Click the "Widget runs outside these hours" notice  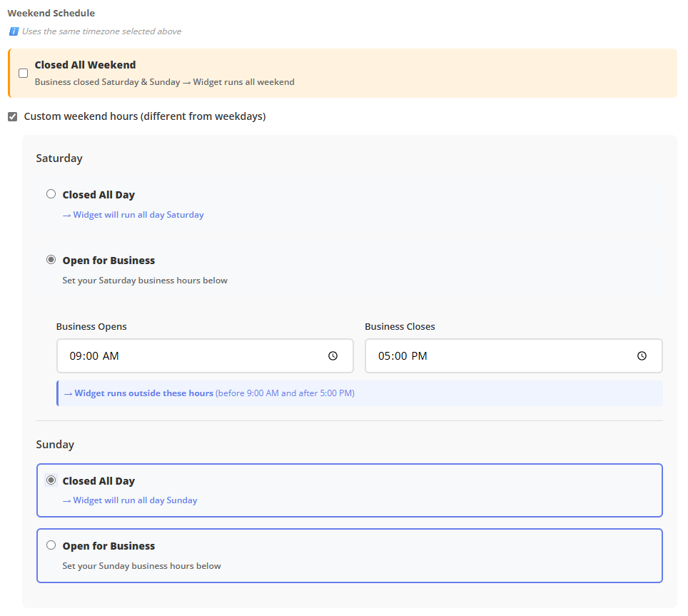(x=139, y=393)
